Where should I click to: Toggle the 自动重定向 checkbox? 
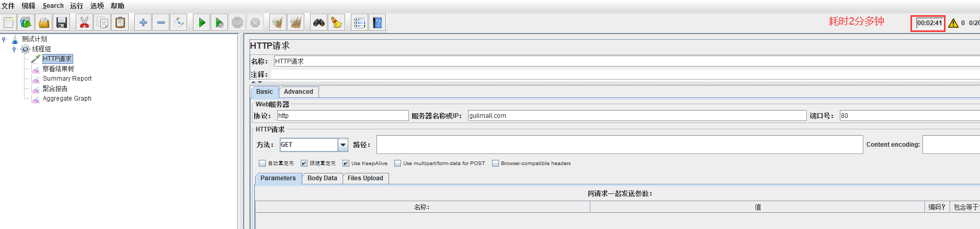(263, 163)
